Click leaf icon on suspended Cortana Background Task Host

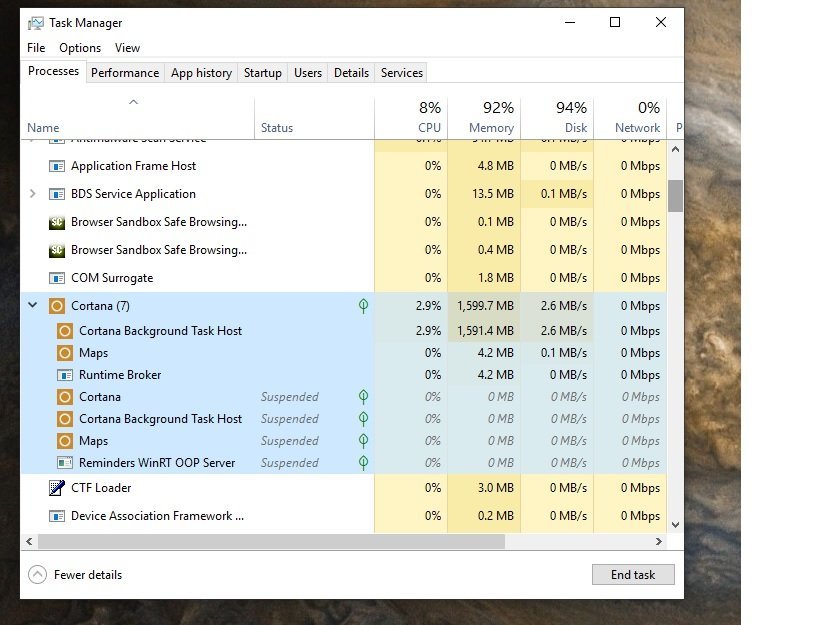(x=364, y=419)
